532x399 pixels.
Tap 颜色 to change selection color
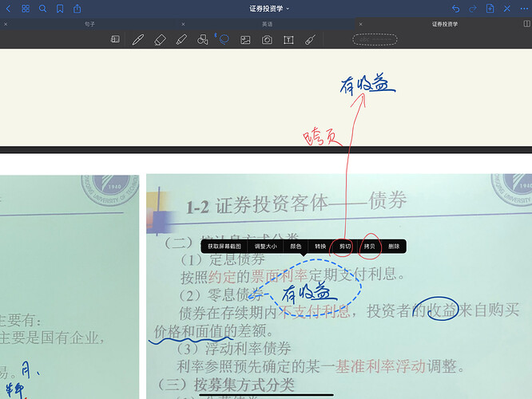click(296, 247)
